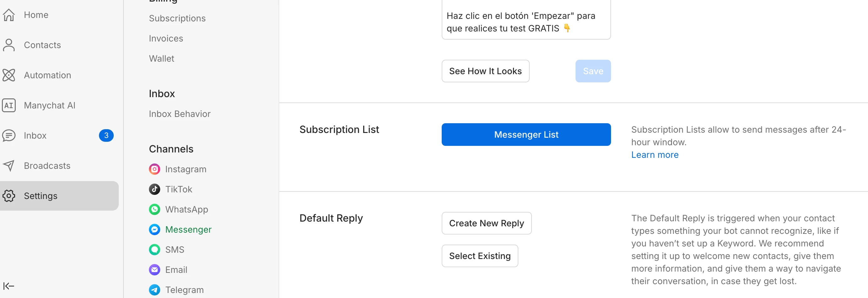This screenshot has width=868, height=298.
Task: Click the See How It Looks button
Action: click(485, 71)
